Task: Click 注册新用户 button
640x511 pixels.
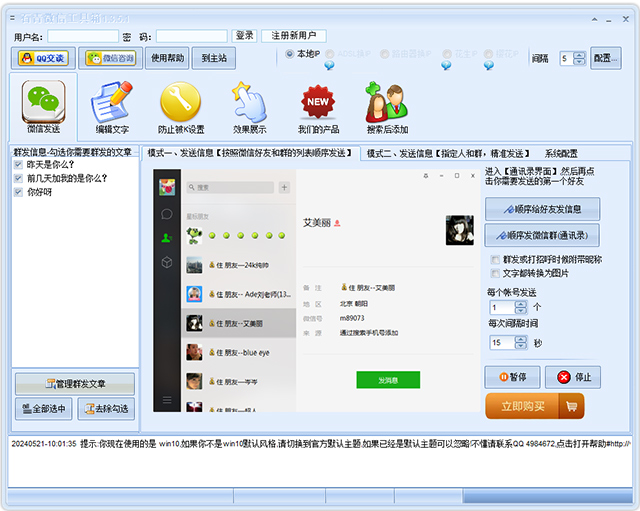Action: tap(294, 36)
